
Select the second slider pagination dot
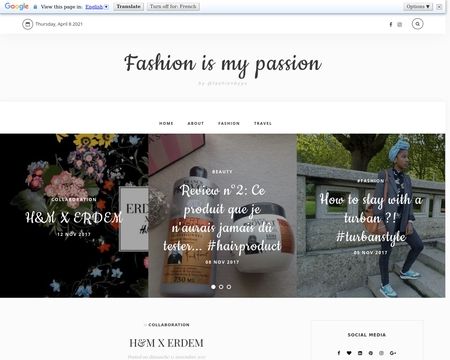(221, 287)
